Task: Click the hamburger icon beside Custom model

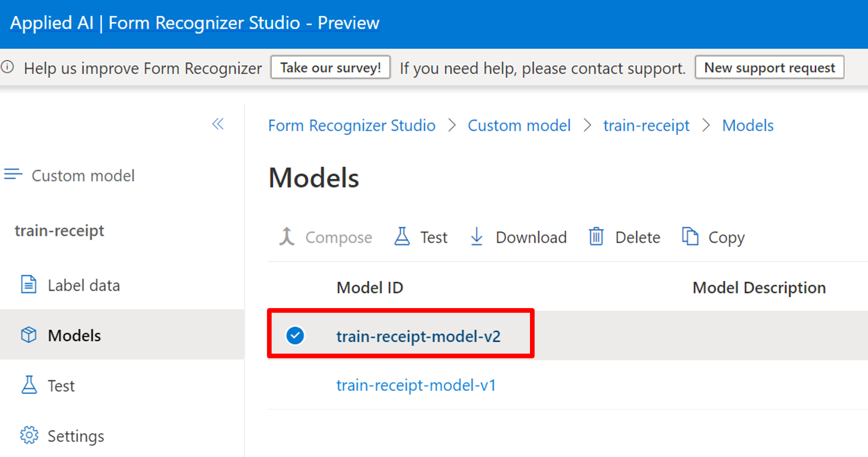Action: [x=13, y=175]
